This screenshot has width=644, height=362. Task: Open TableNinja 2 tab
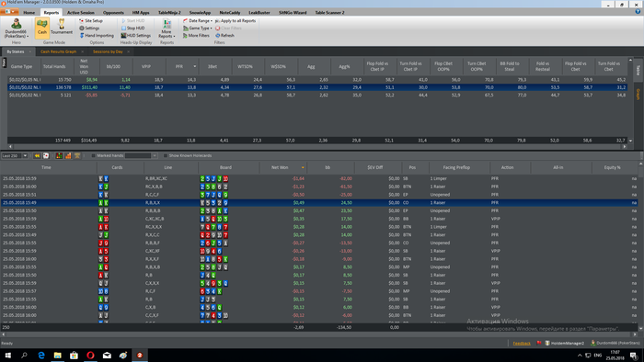(x=169, y=12)
